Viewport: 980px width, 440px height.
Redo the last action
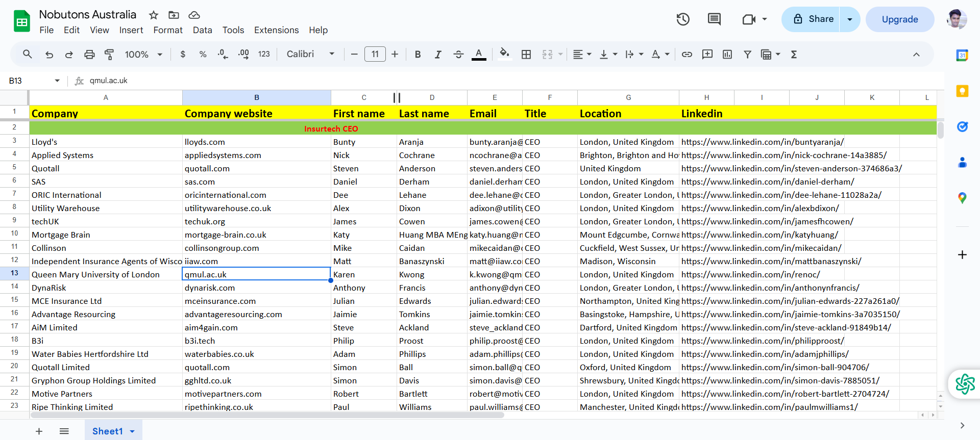pos(69,55)
